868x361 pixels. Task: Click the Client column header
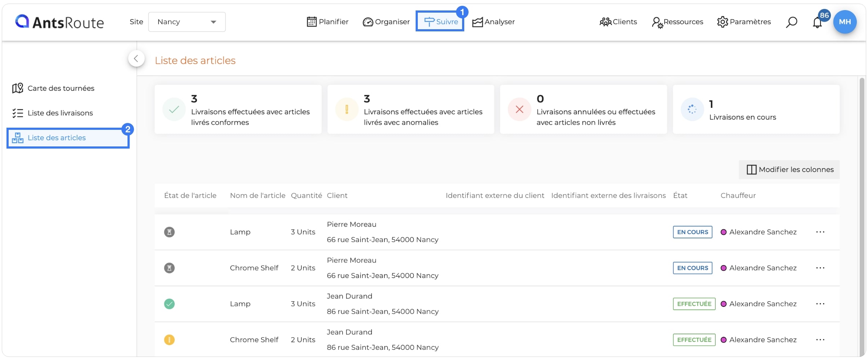pos(337,195)
